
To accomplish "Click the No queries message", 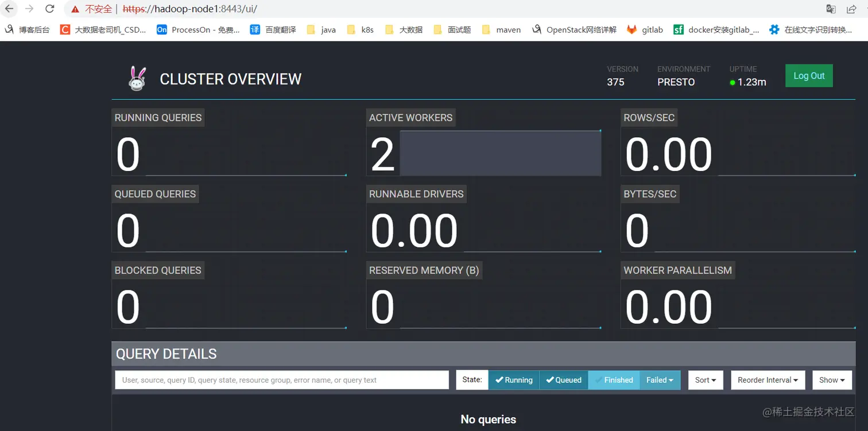I will click(x=488, y=420).
